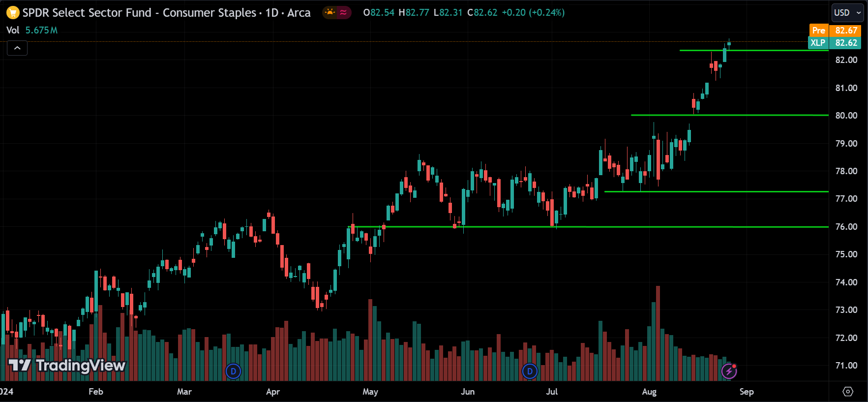This screenshot has height=402, width=868.
Task: Click the XLP 82.62 price label
Action: pos(835,43)
